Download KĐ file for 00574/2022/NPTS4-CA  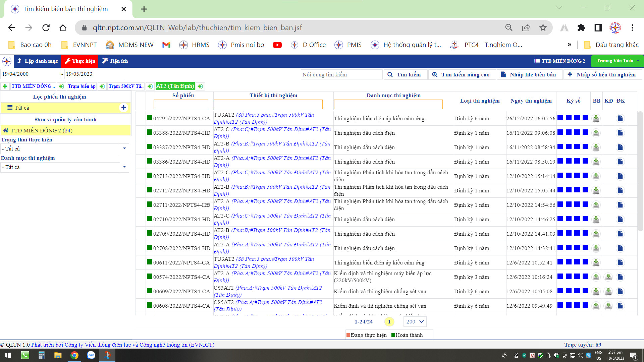(608, 277)
